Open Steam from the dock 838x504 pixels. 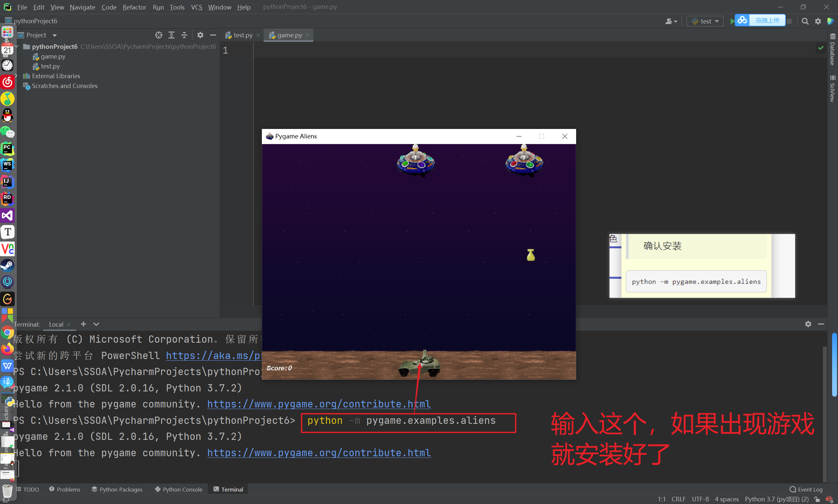pos(8,265)
